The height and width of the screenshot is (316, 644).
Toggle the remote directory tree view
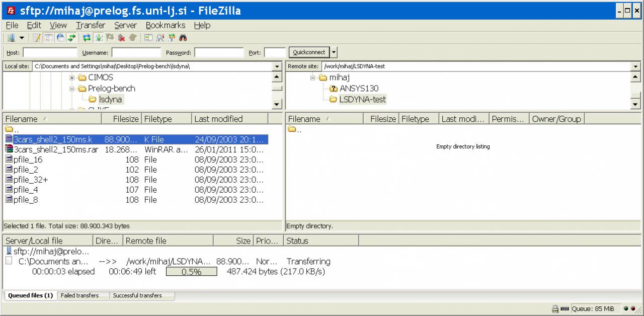pos(60,38)
